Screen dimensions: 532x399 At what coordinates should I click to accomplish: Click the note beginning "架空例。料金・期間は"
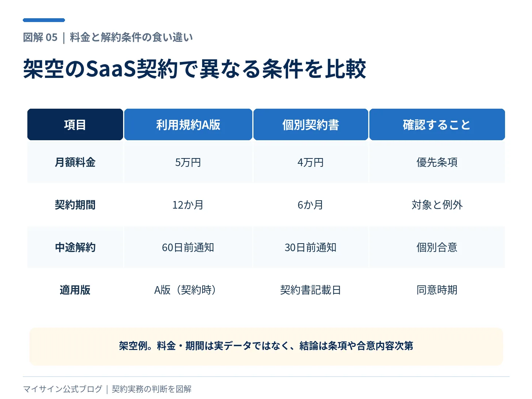266,346
